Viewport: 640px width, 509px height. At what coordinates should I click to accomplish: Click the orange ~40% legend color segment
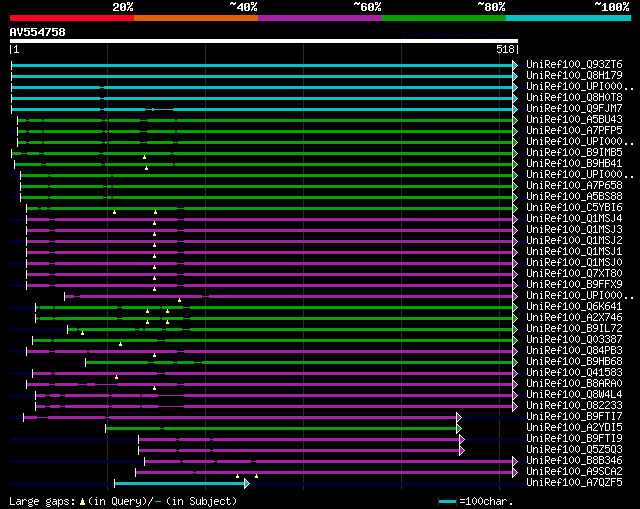pos(196,18)
